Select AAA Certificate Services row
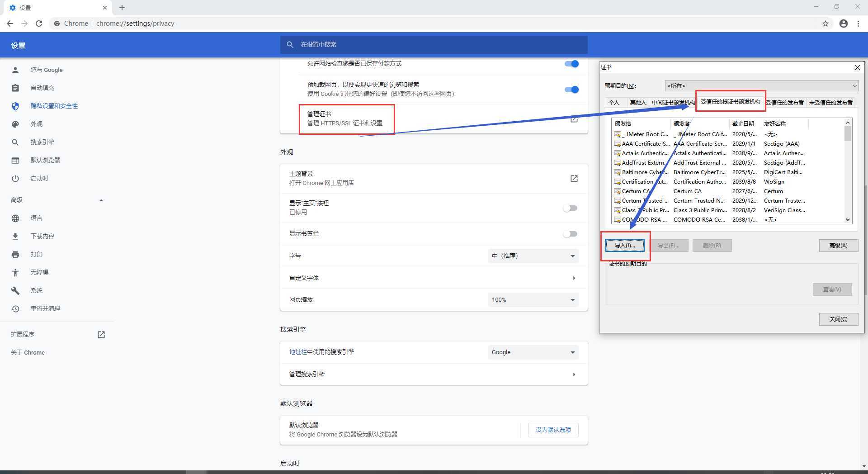This screenshot has height=474, width=868. pyautogui.click(x=728, y=144)
